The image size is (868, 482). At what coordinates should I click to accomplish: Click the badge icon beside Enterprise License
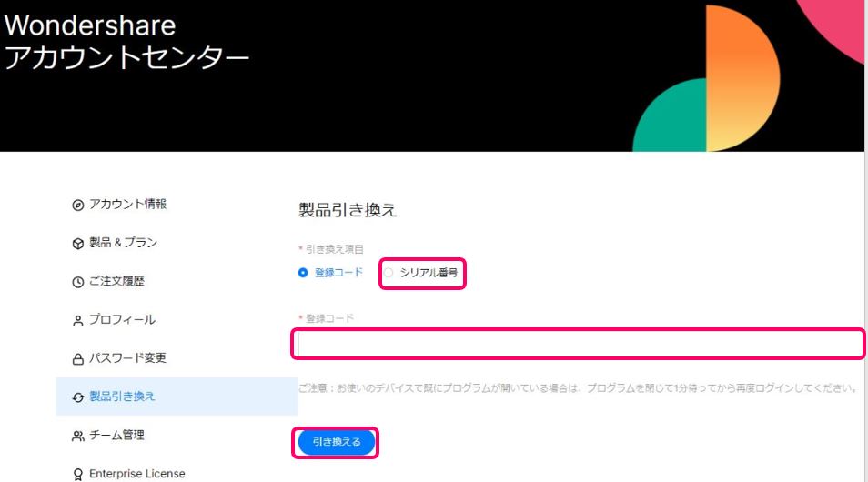click(x=78, y=474)
